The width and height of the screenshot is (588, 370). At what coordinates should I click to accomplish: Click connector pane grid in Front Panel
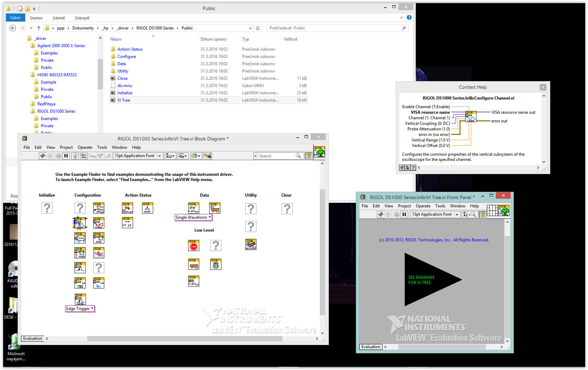[492, 210]
